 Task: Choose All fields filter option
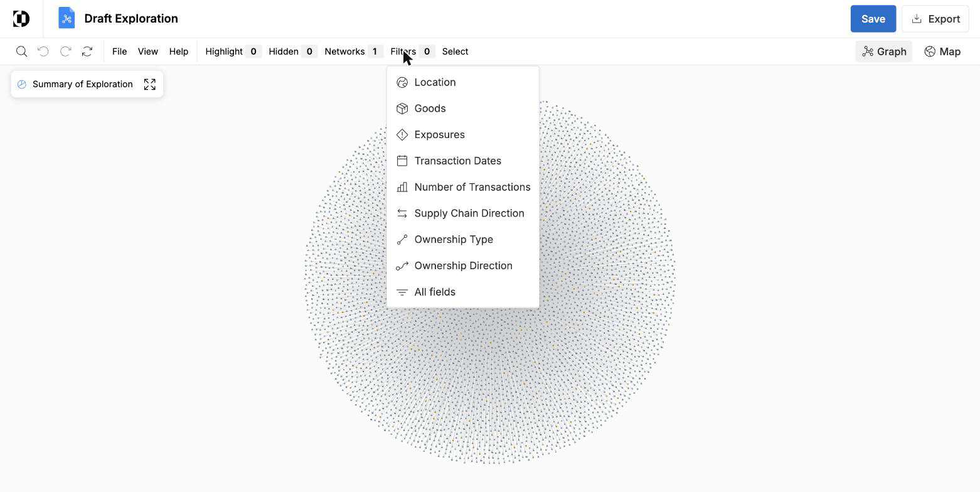point(463,292)
